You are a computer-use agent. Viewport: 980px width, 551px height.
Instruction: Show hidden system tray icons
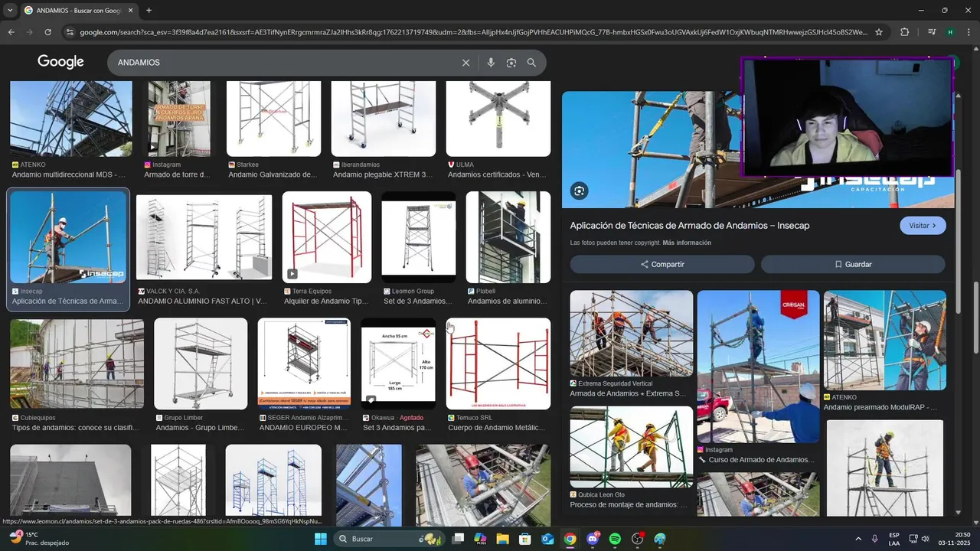(x=857, y=539)
